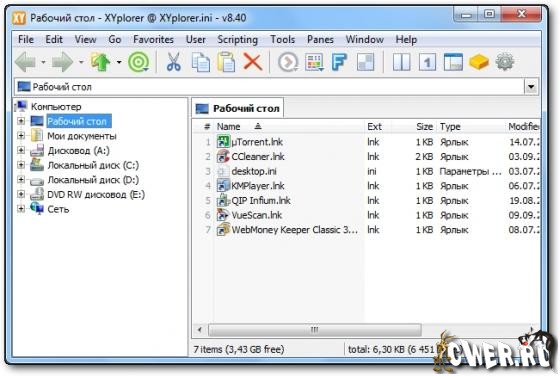The height and width of the screenshot is (376, 560).
Task: Expand the Локальный диск (C:) node
Action: pyautogui.click(x=21, y=165)
